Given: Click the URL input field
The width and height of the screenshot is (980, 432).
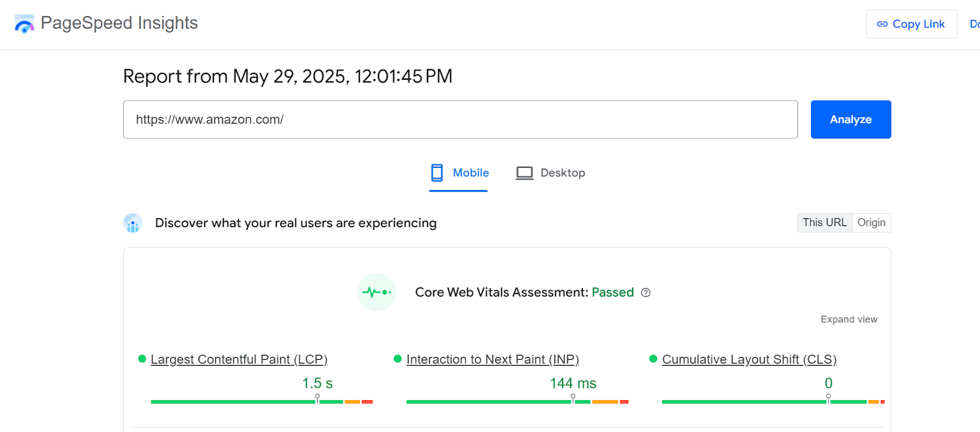Looking at the screenshot, I should pyautogui.click(x=460, y=119).
